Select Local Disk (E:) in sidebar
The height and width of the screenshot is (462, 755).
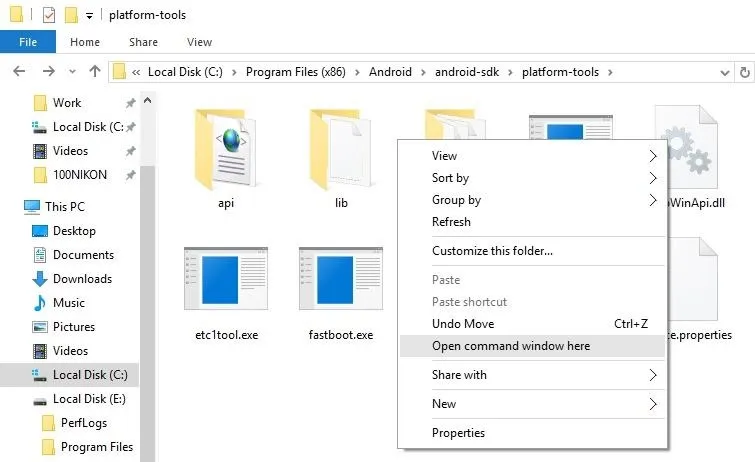88,399
